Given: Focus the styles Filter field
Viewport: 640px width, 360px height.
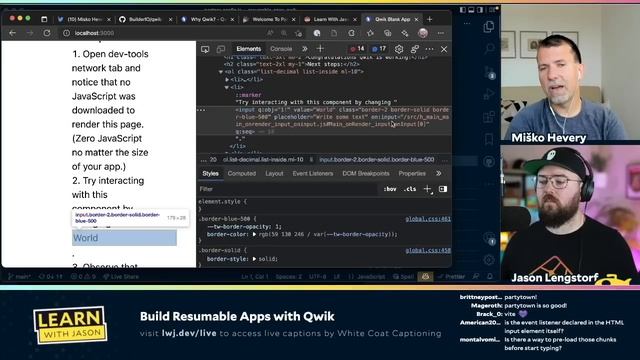Looking at the screenshot, I should pos(288,189).
